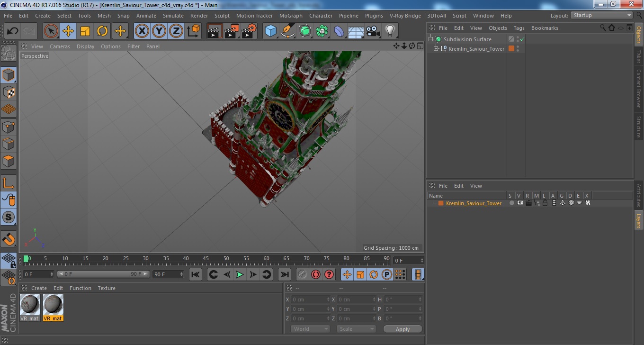
Task: Open Objects panel Bookmarks menu
Action: pos(545,28)
